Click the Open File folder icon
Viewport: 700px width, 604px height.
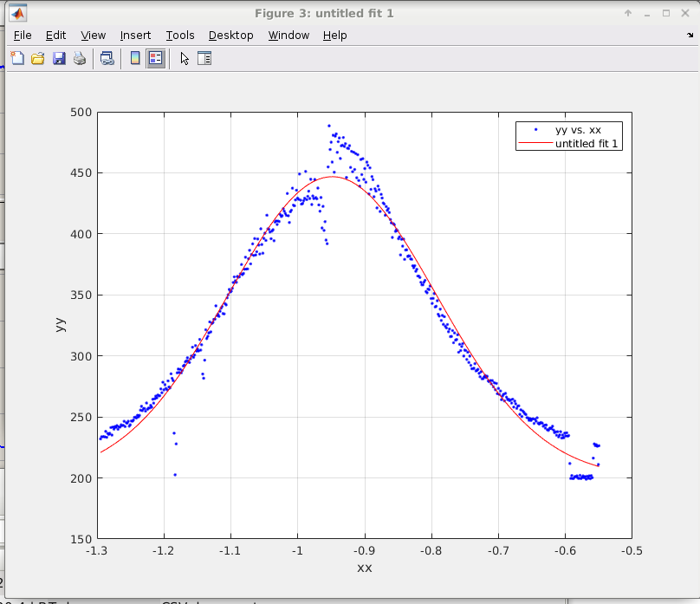coord(38,59)
